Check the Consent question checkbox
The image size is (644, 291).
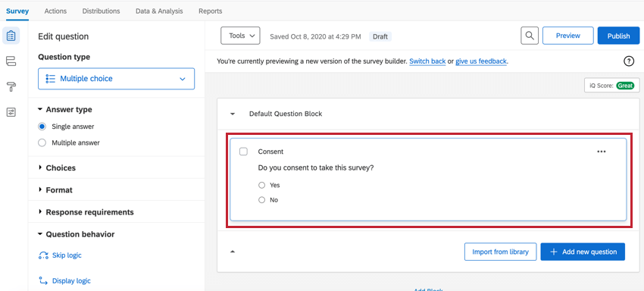coord(243,152)
